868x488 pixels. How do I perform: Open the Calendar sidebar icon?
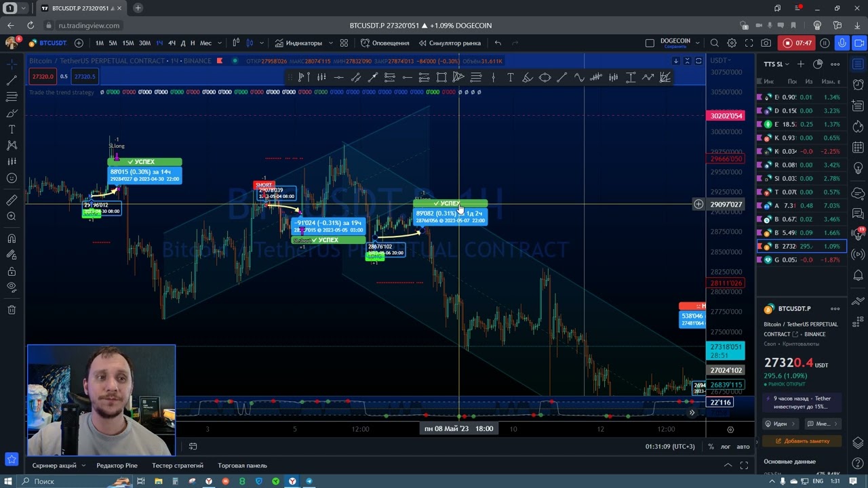(x=858, y=147)
